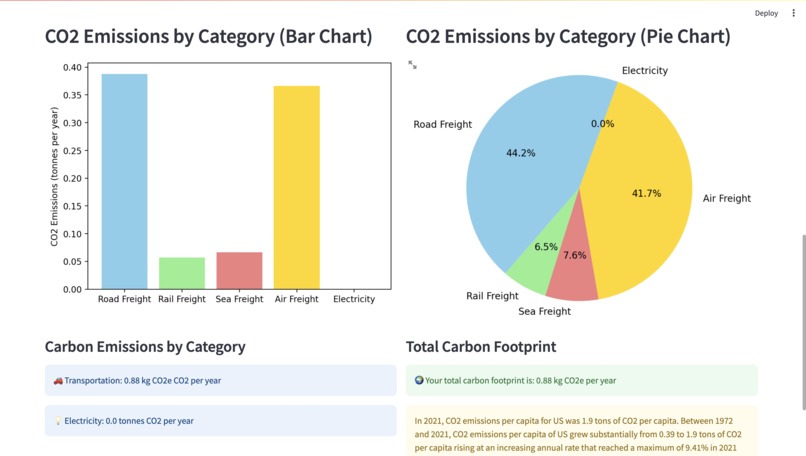Click the yellow Air Freight bar
Screen dimensions: 806x456
click(x=297, y=188)
